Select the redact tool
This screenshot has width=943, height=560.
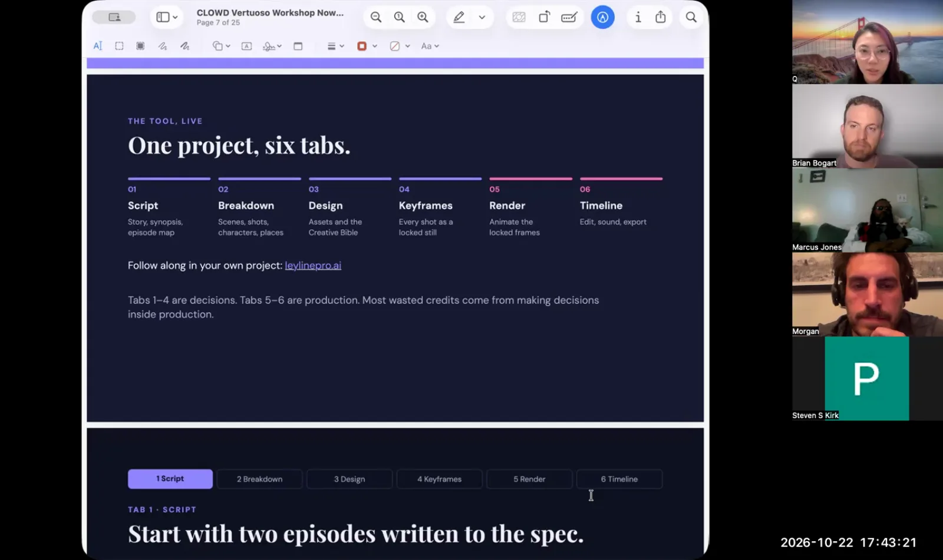140,46
